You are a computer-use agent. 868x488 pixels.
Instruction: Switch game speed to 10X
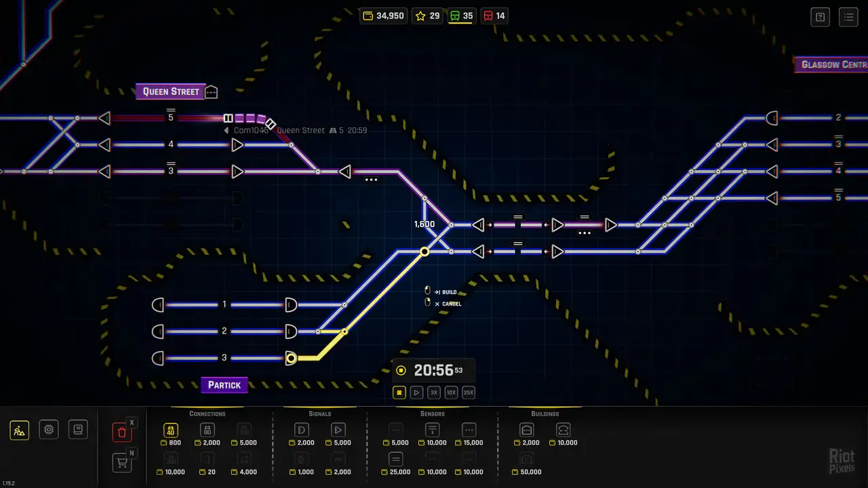(x=451, y=392)
